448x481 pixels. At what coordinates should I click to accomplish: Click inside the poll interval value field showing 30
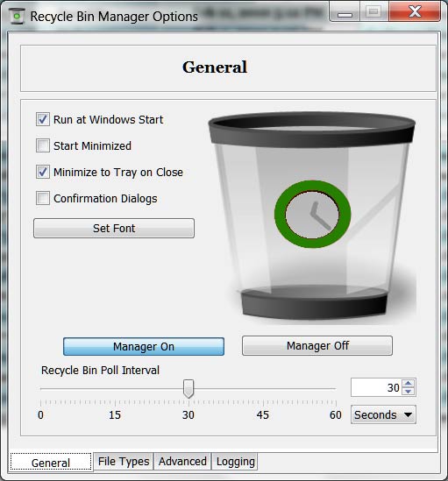pos(376,387)
